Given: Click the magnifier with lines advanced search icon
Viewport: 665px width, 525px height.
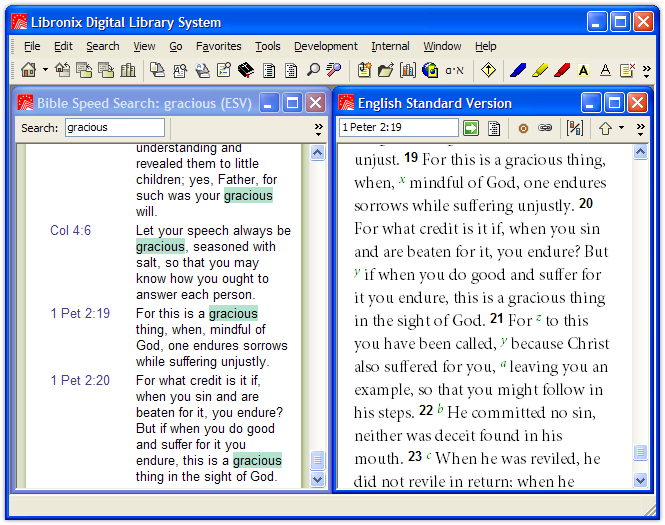Looking at the screenshot, I should click(x=334, y=70).
